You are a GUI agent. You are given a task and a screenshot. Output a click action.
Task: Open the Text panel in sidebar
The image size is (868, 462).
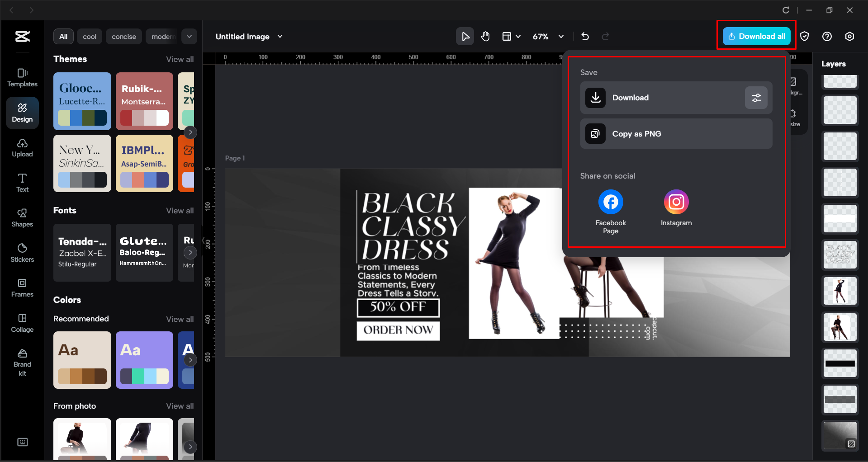[x=22, y=182]
